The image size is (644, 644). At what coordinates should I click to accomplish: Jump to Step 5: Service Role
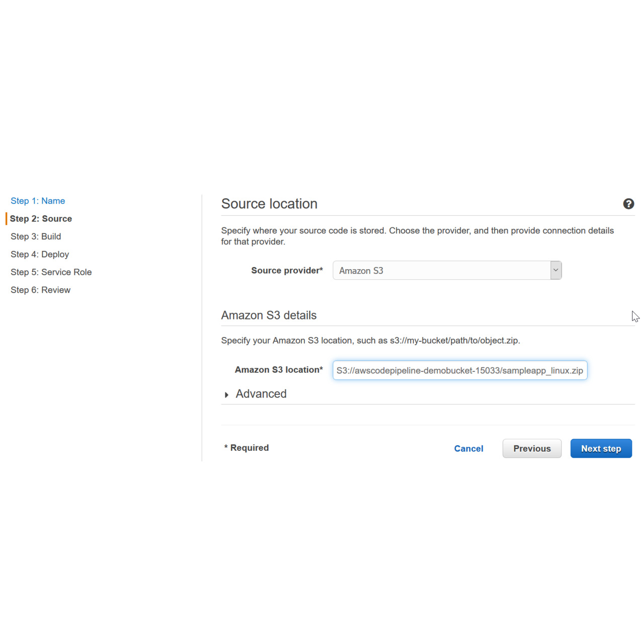(51, 272)
